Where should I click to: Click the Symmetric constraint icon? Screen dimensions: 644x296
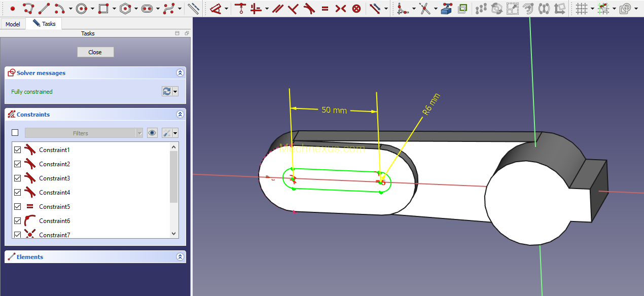click(x=341, y=9)
